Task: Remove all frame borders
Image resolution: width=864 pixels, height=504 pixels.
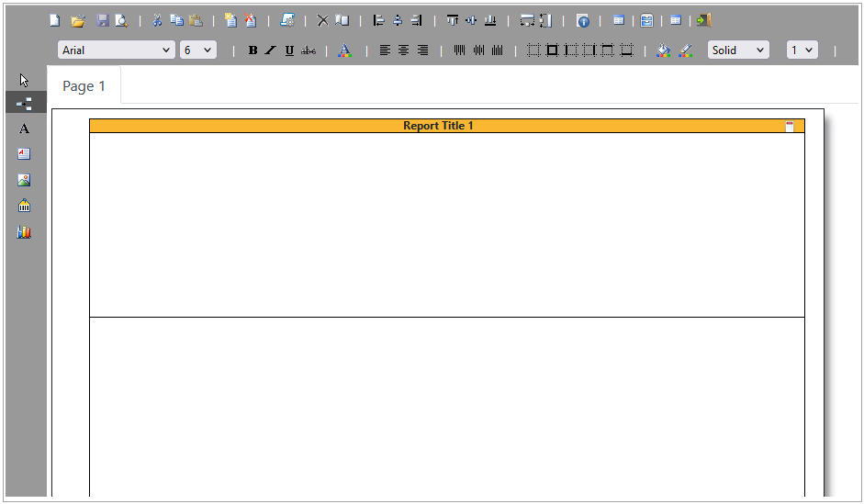Action: click(x=533, y=50)
